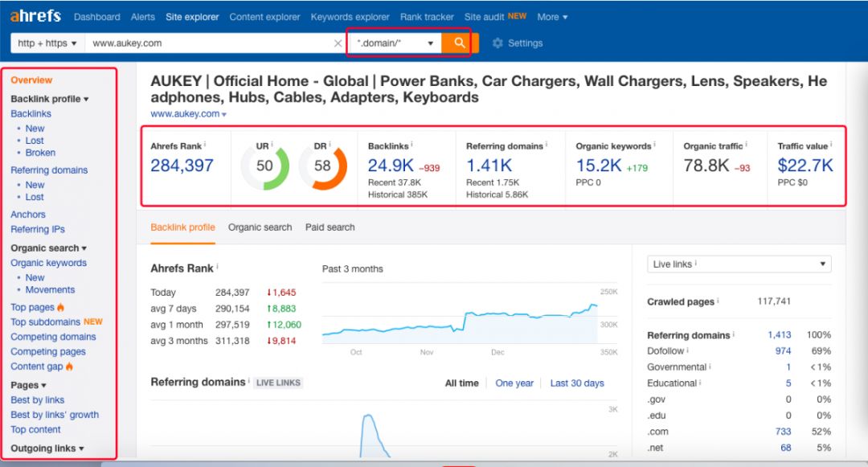Click the 1.41K referring domains value
This screenshot has width=868, height=467.
coord(489,166)
